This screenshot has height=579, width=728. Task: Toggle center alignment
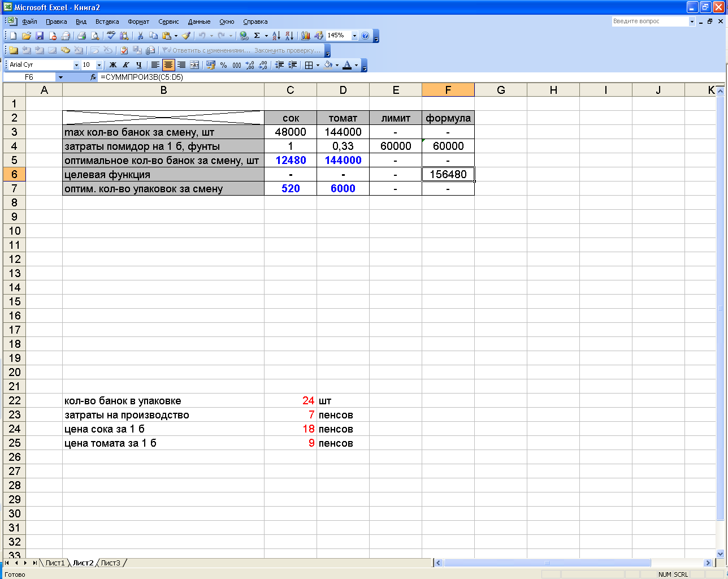pyautogui.click(x=168, y=65)
